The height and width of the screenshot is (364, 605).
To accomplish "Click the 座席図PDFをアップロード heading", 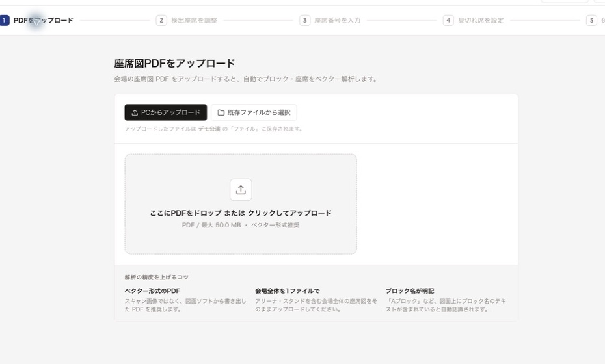I will [x=174, y=63].
